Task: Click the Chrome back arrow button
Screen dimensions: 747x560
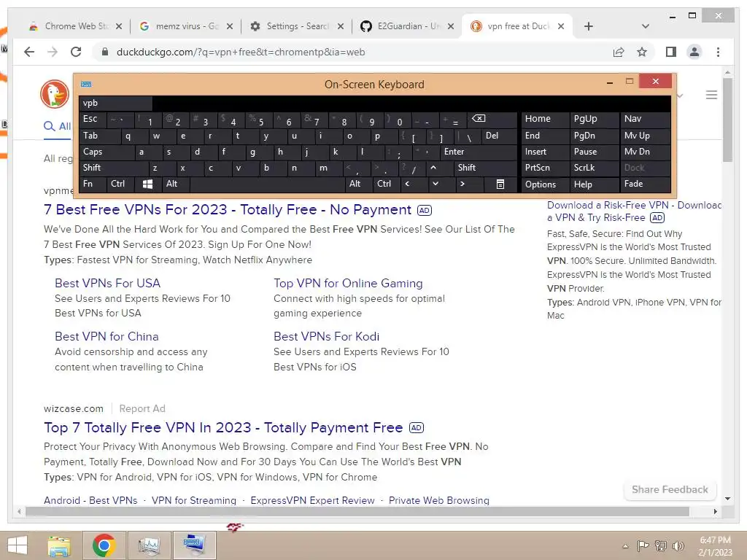Action: point(29,52)
